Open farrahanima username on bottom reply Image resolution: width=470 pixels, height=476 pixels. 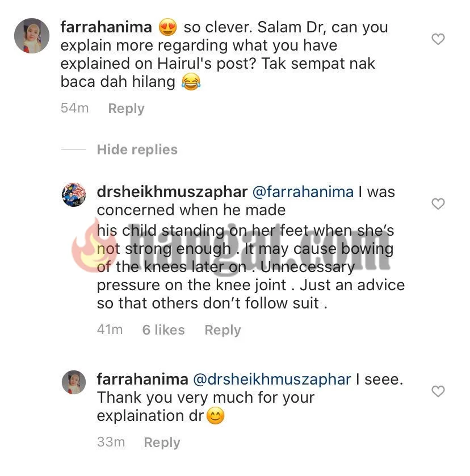coord(142,379)
